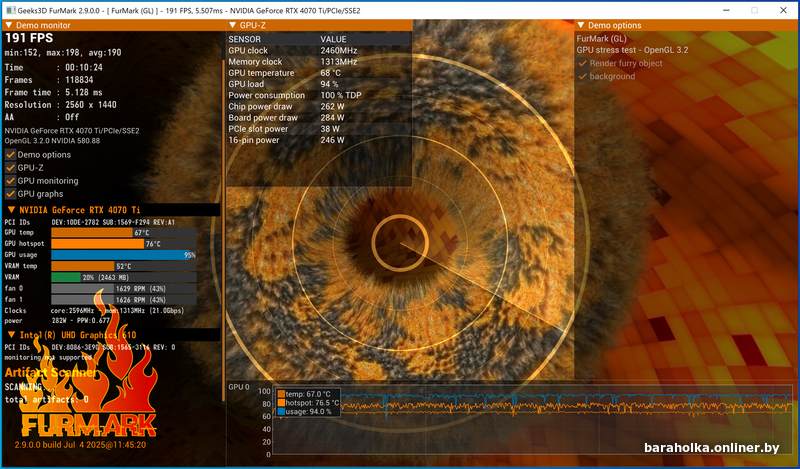Screen dimensions: 800x469
Task: Click the Resolution 2560 x 1440 value
Action: point(91,105)
